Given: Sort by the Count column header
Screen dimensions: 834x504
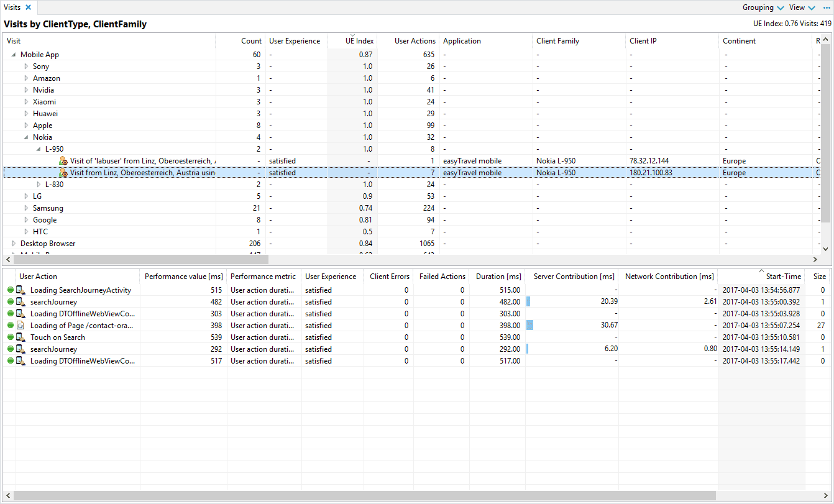Looking at the screenshot, I should pos(240,41).
